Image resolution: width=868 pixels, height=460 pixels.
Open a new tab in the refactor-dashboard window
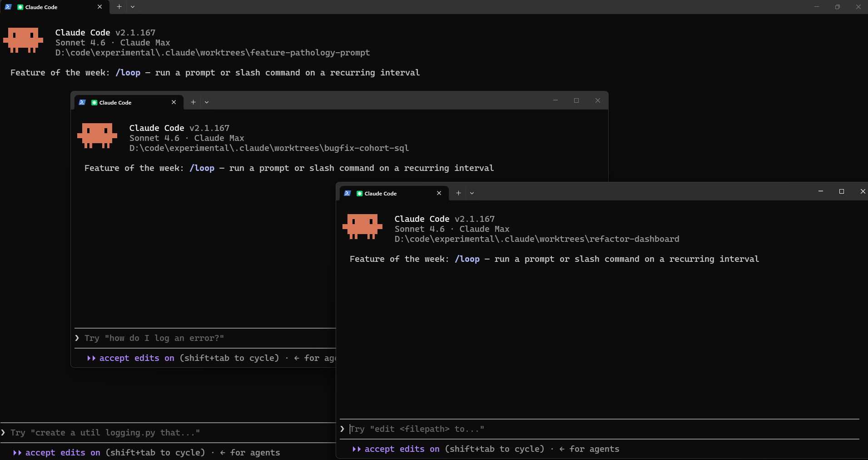(458, 193)
